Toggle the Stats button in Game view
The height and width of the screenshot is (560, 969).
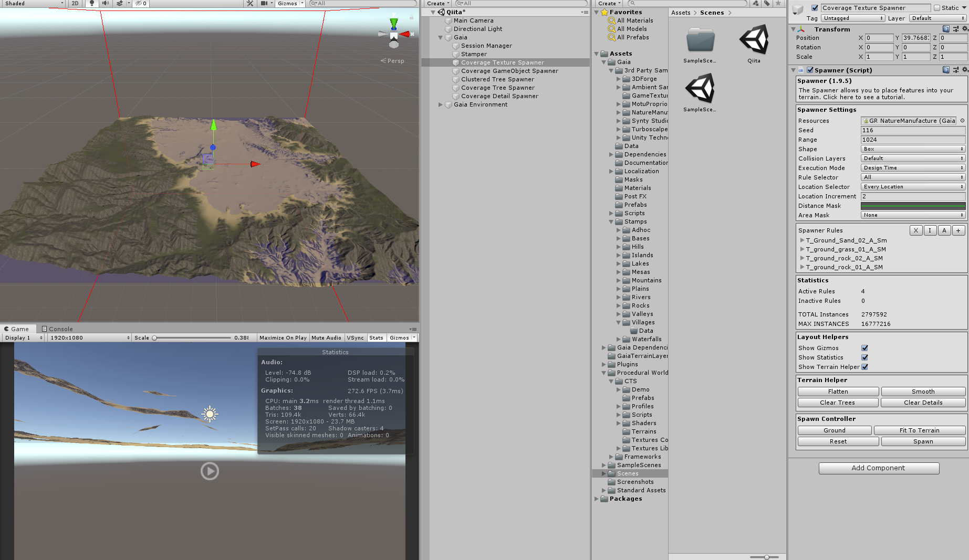[376, 337]
